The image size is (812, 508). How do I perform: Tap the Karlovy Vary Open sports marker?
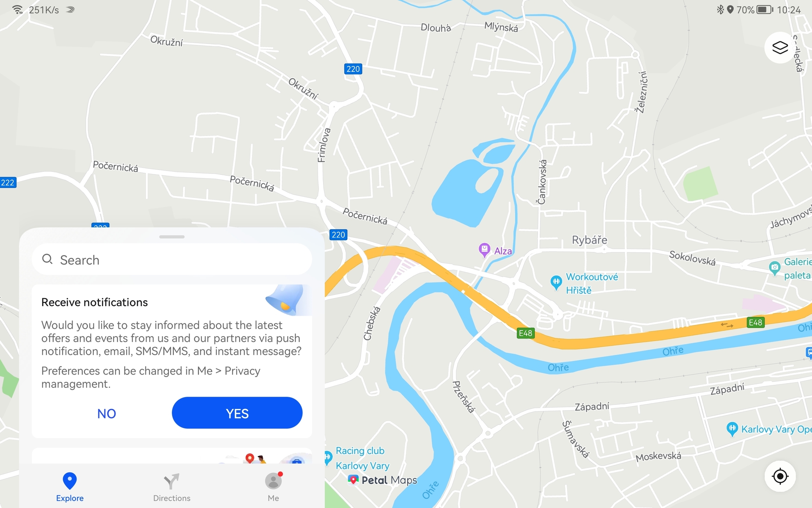732,429
